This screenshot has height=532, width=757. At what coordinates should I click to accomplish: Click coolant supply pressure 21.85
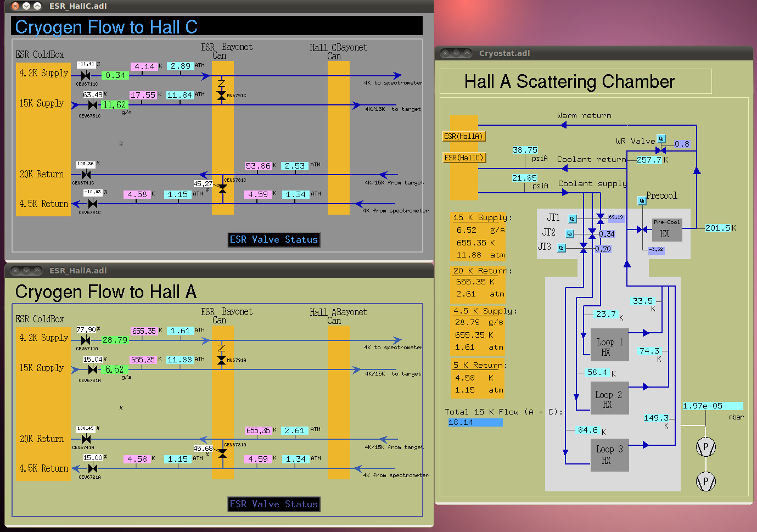coord(525,178)
